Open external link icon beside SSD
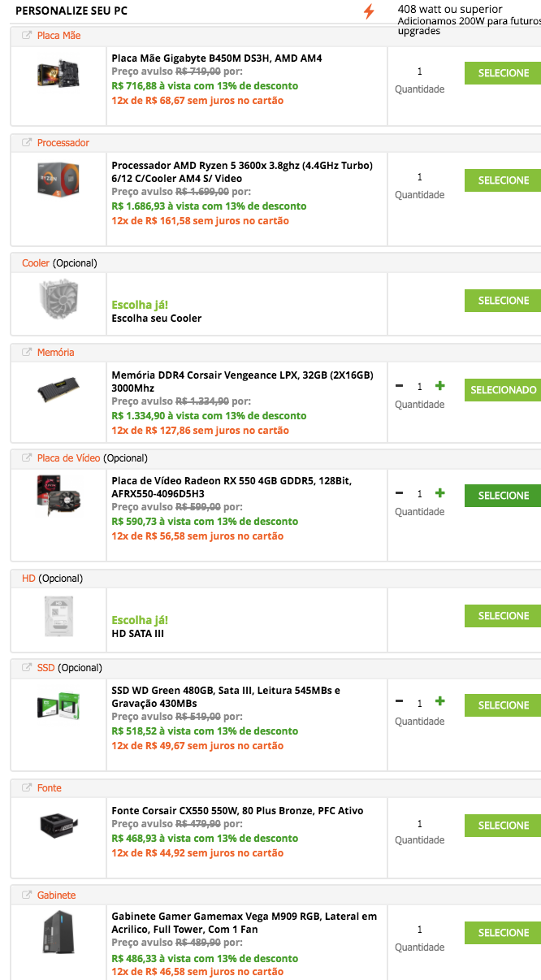The height and width of the screenshot is (980, 541). (x=27, y=668)
